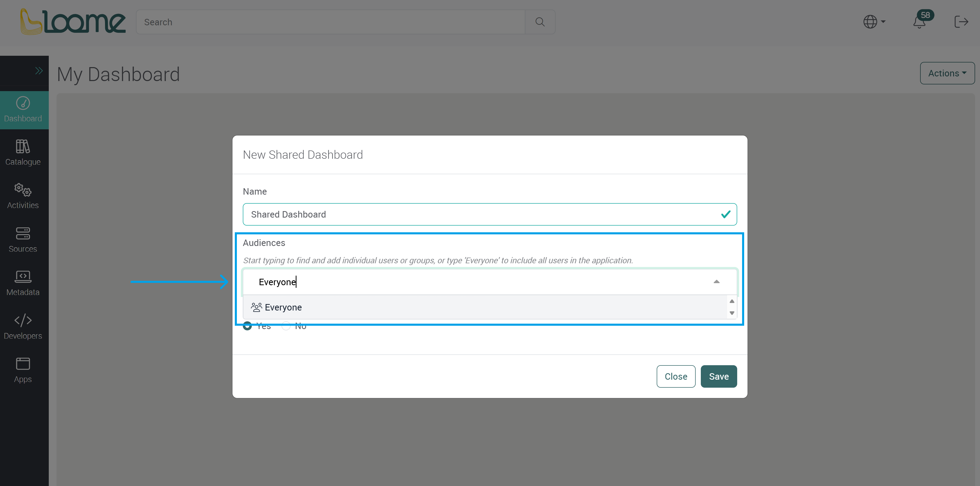980x486 pixels.
Task: Select 'Everyone' from the suggestion list
Action: (283, 307)
